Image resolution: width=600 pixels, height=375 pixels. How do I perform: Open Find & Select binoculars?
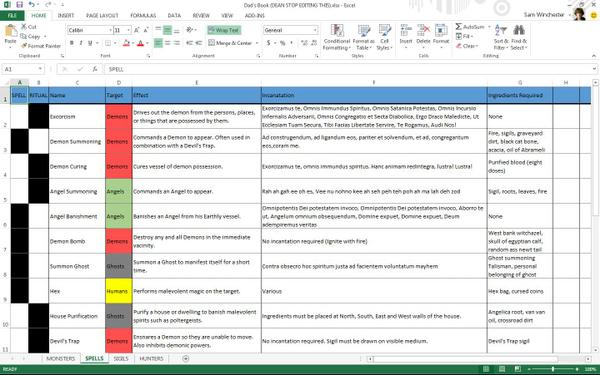[x=519, y=37]
